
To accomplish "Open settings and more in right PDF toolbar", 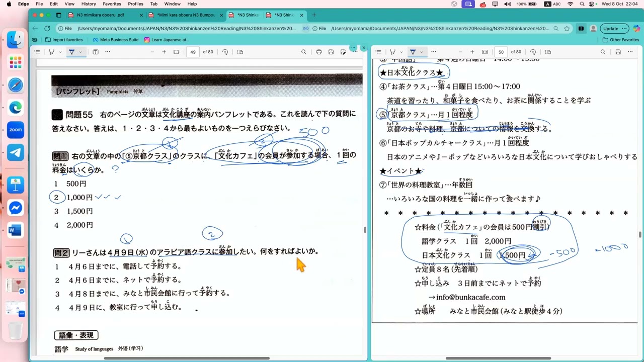I will 631,52.
